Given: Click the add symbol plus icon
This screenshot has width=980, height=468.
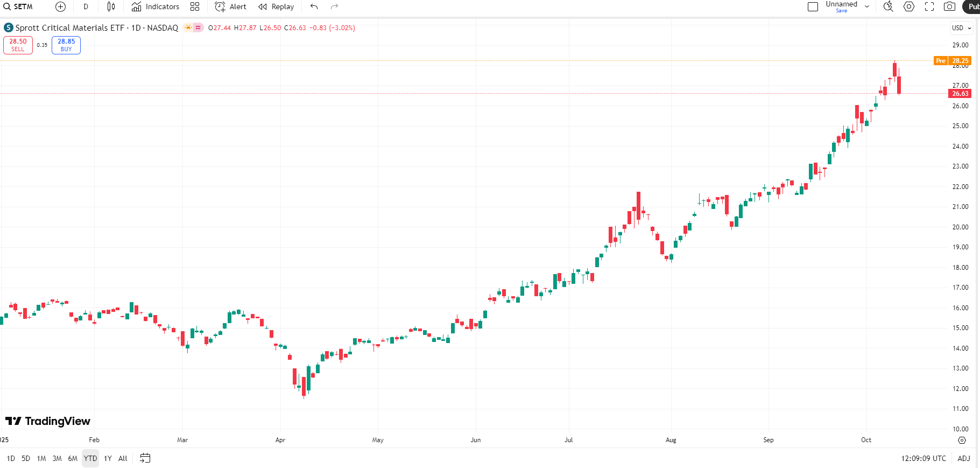Looking at the screenshot, I should (60, 7).
